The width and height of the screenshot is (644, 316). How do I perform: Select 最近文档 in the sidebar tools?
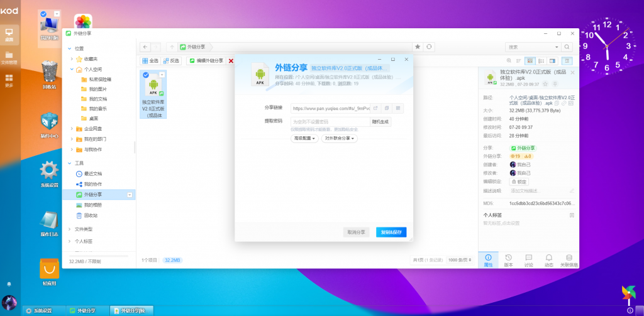click(93, 173)
